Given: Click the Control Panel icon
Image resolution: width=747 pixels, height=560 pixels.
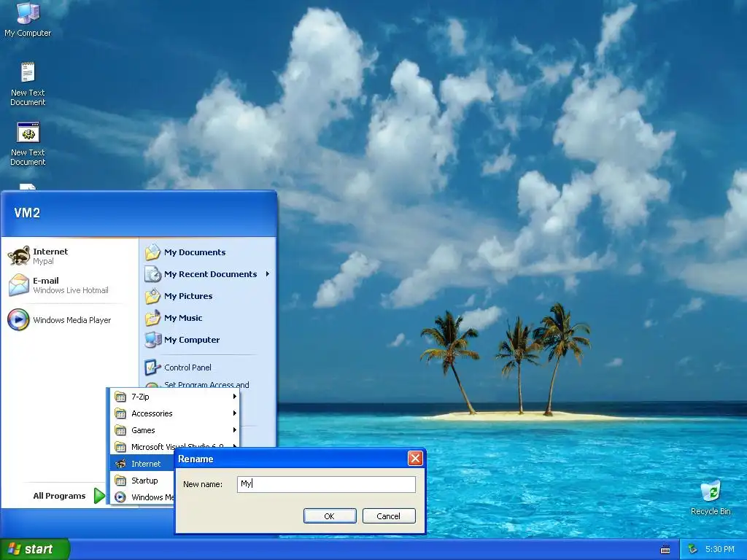Looking at the screenshot, I should (x=153, y=367).
